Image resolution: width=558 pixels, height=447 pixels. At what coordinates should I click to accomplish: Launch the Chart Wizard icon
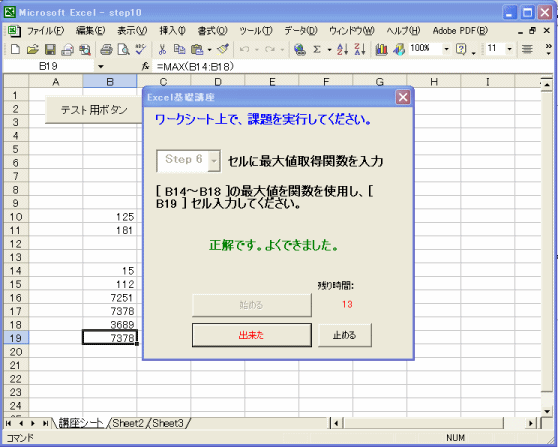pyautogui.click(x=381, y=49)
